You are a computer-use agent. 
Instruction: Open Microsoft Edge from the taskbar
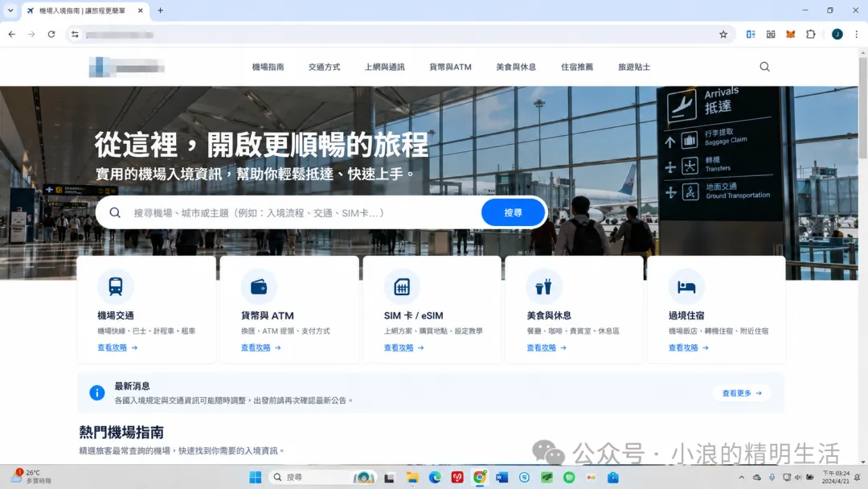[435, 478]
